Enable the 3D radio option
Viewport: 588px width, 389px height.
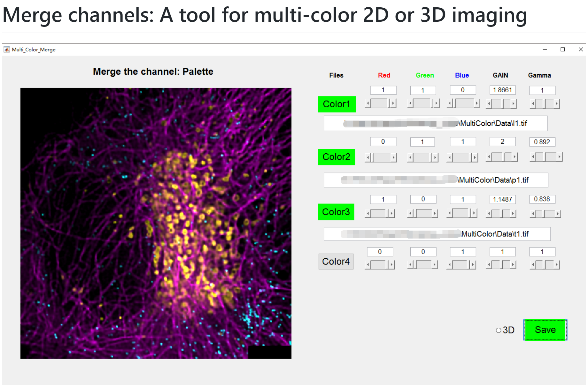499,330
